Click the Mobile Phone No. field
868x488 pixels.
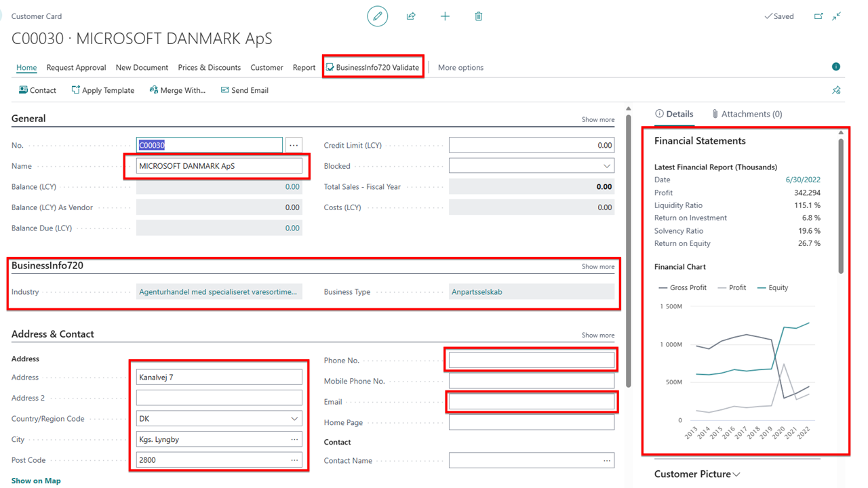[x=532, y=381]
